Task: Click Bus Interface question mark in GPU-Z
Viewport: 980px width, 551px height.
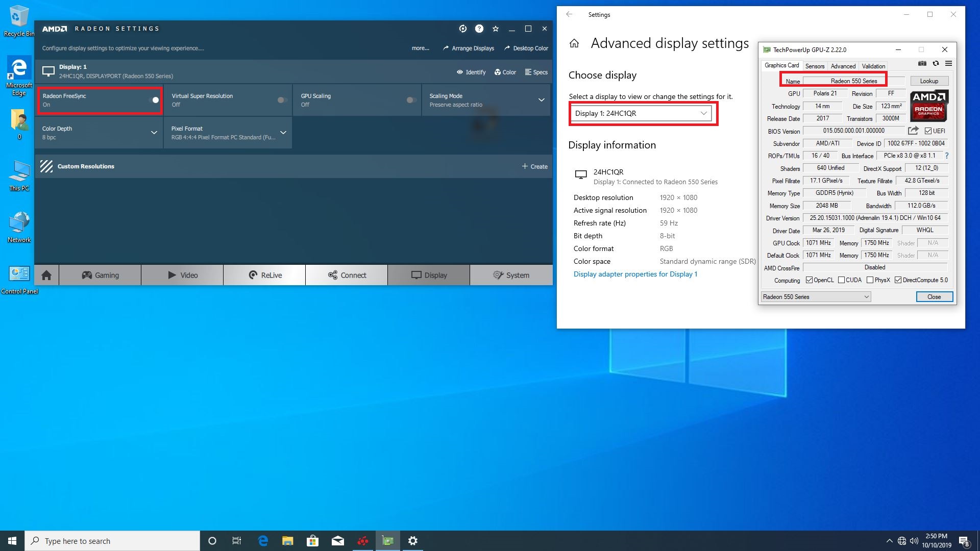Action: click(x=946, y=156)
